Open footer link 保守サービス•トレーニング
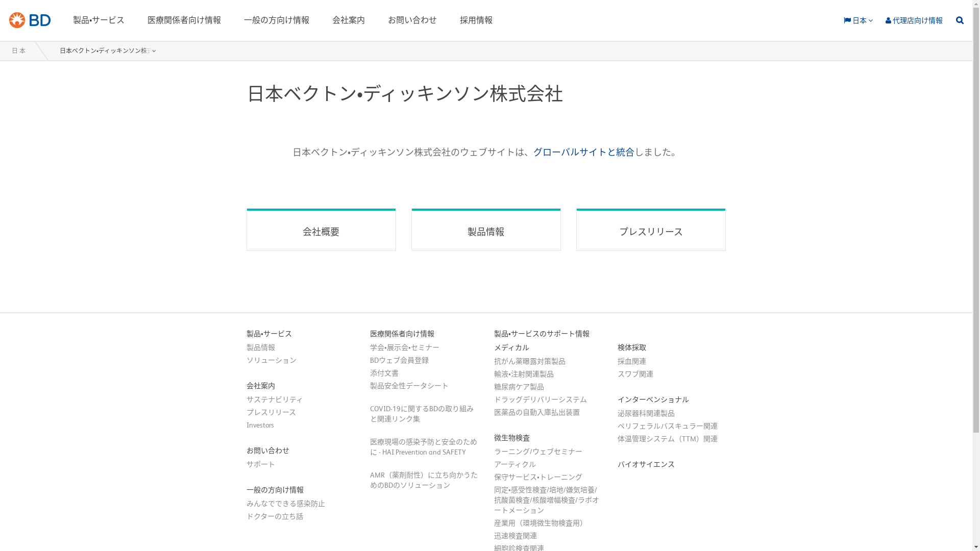The width and height of the screenshot is (980, 551). point(538,477)
